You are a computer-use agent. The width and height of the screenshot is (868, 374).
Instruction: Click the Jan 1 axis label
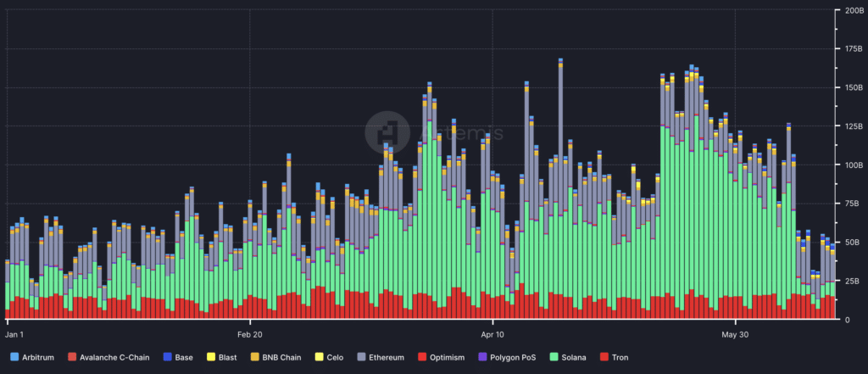(x=15, y=335)
